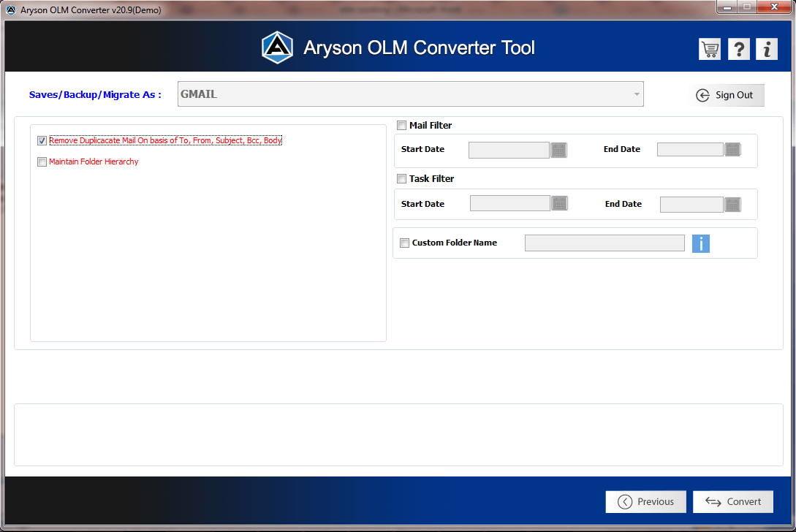This screenshot has width=796, height=532.
Task: Start conversion with Convert button
Action: (733, 501)
